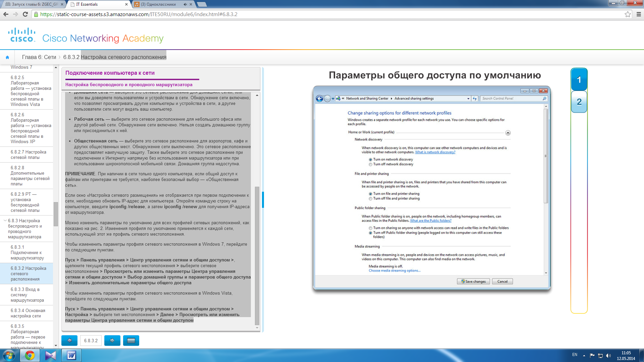Screen dimensions: 644x362
Task: Click heading Подключение компьютера к сети
Action: coord(110,73)
